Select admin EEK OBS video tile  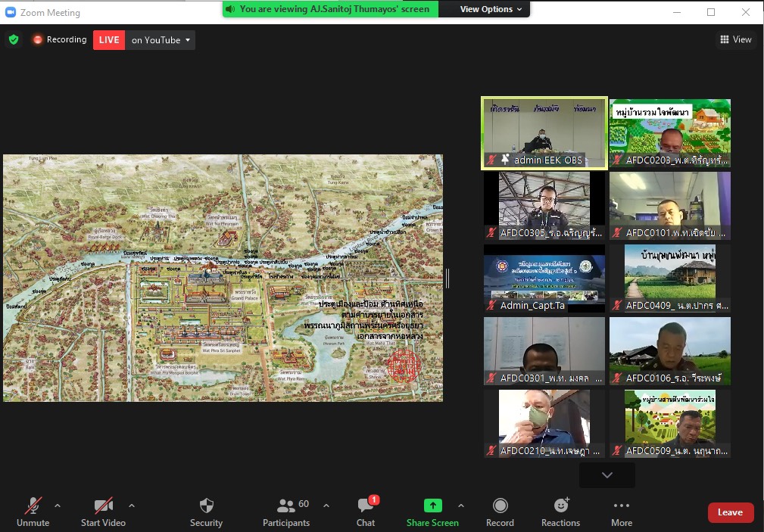544,133
